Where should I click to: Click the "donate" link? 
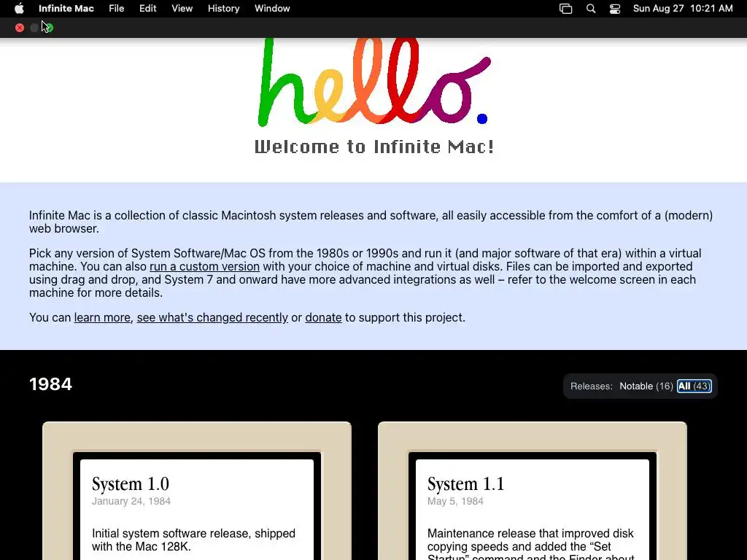(323, 317)
